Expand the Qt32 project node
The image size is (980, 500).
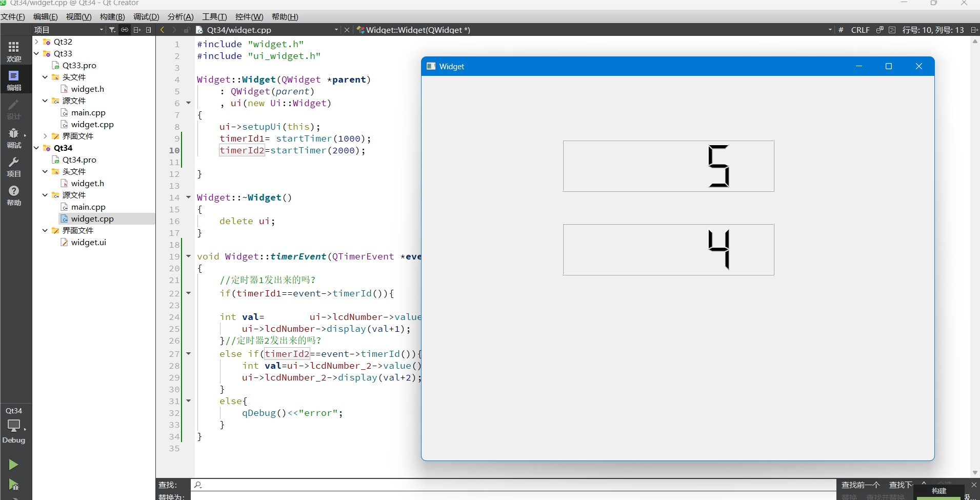36,42
